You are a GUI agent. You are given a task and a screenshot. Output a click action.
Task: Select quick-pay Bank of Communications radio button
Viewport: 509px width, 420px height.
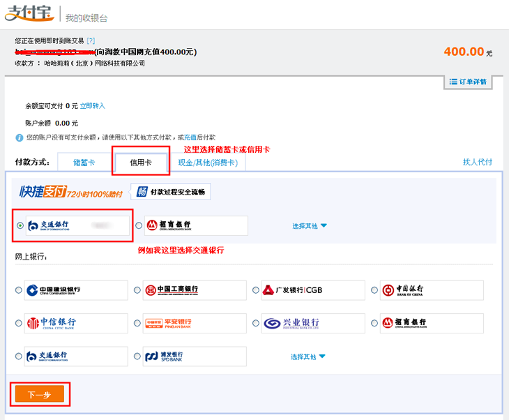pyautogui.click(x=20, y=225)
